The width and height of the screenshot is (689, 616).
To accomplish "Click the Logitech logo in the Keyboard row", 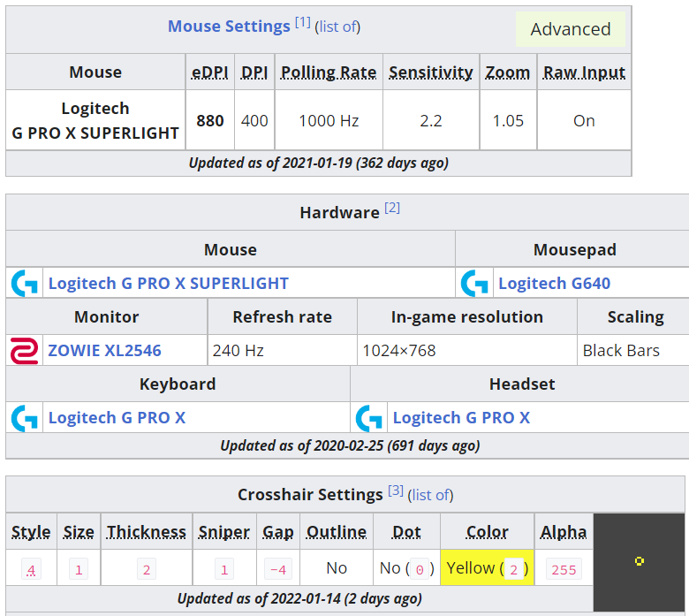I will coord(25,418).
